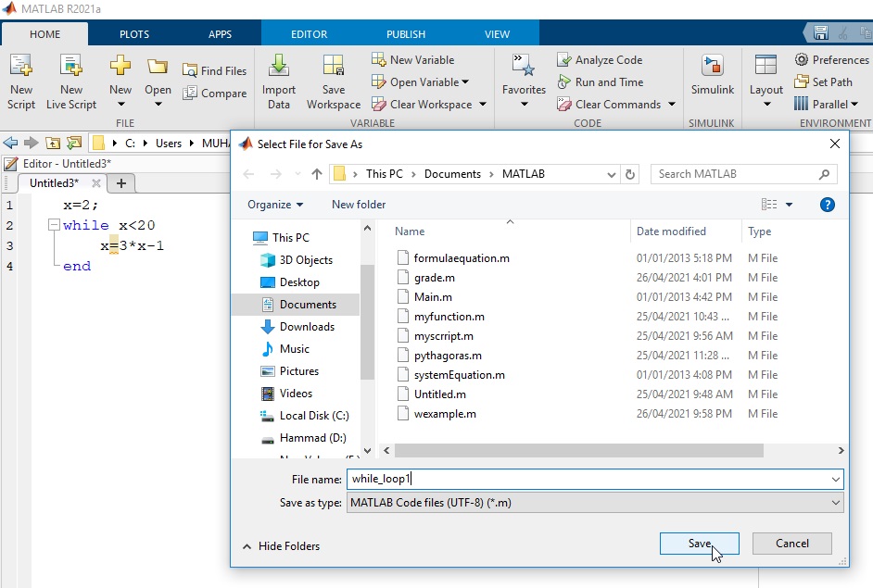The width and height of the screenshot is (873, 588).
Task: Click the horizontal scrollbar in file list
Action: pyautogui.click(x=579, y=451)
